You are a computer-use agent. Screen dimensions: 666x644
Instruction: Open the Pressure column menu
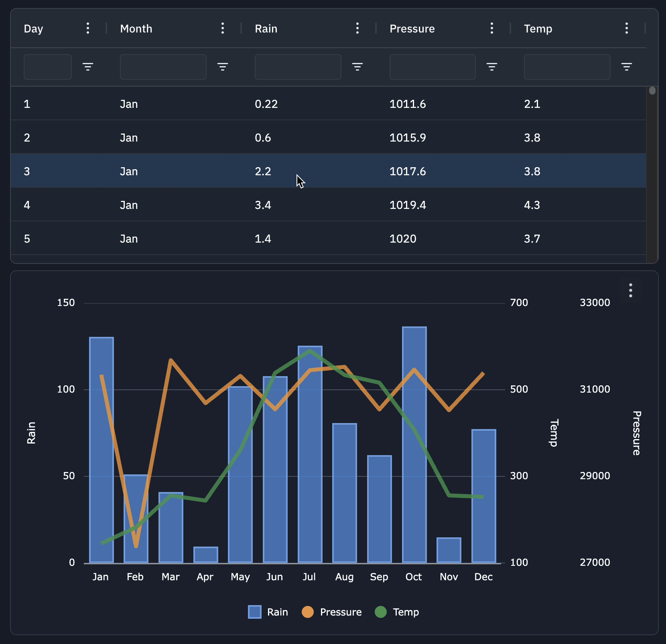pyautogui.click(x=492, y=28)
